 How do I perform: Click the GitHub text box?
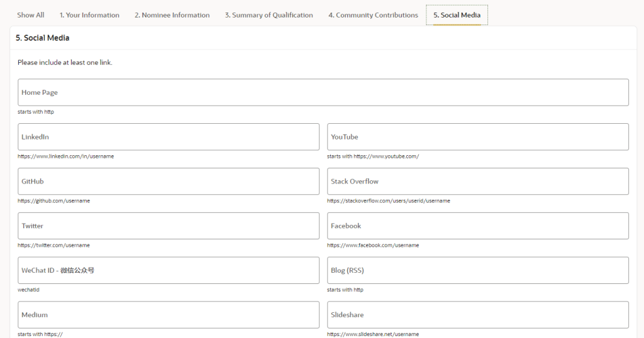[169, 182]
